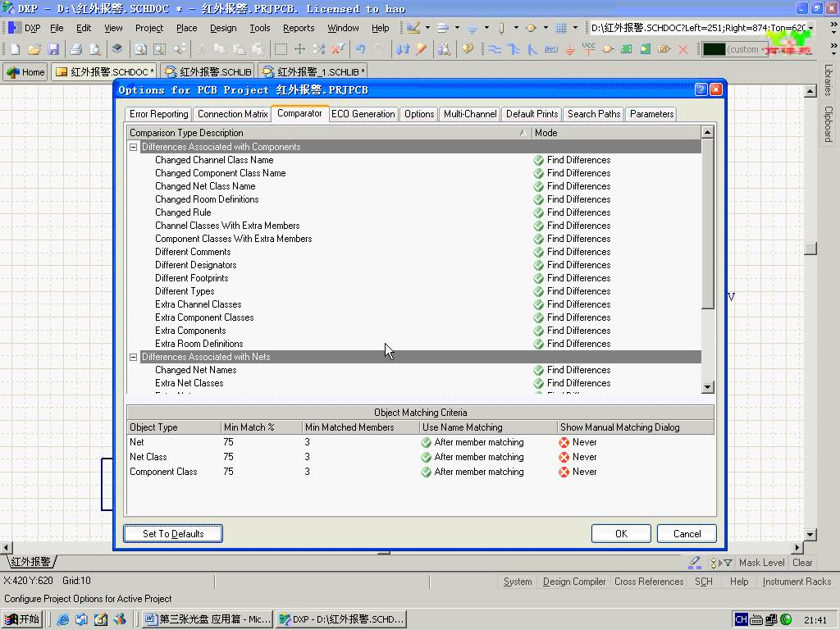The width and height of the screenshot is (840, 630).
Task: Click the grids icon in the menu toolbar
Action: click(561, 28)
